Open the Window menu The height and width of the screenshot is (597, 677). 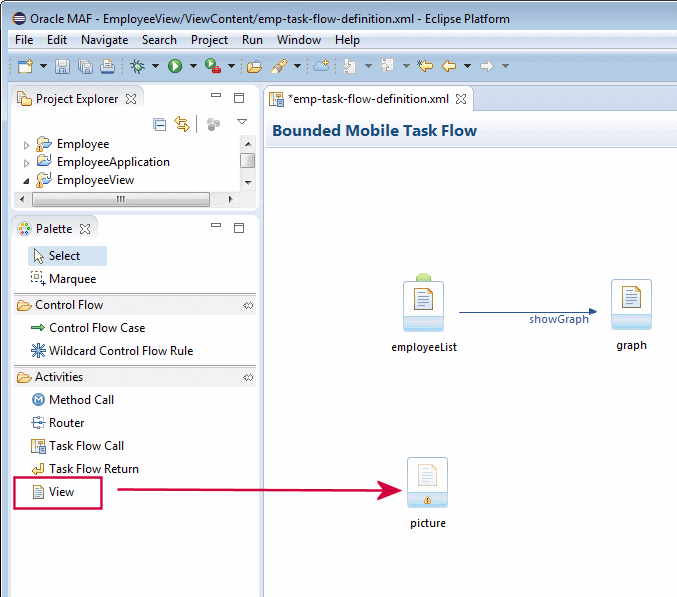click(x=299, y=40)
